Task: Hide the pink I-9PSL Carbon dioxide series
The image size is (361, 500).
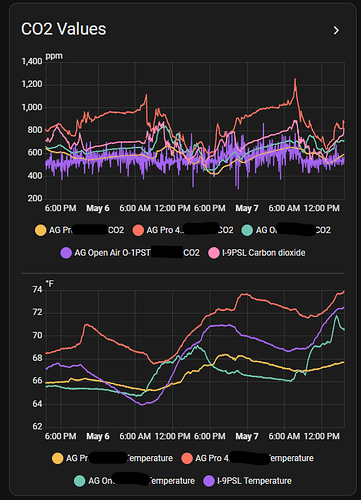Action: coord(257,253)
